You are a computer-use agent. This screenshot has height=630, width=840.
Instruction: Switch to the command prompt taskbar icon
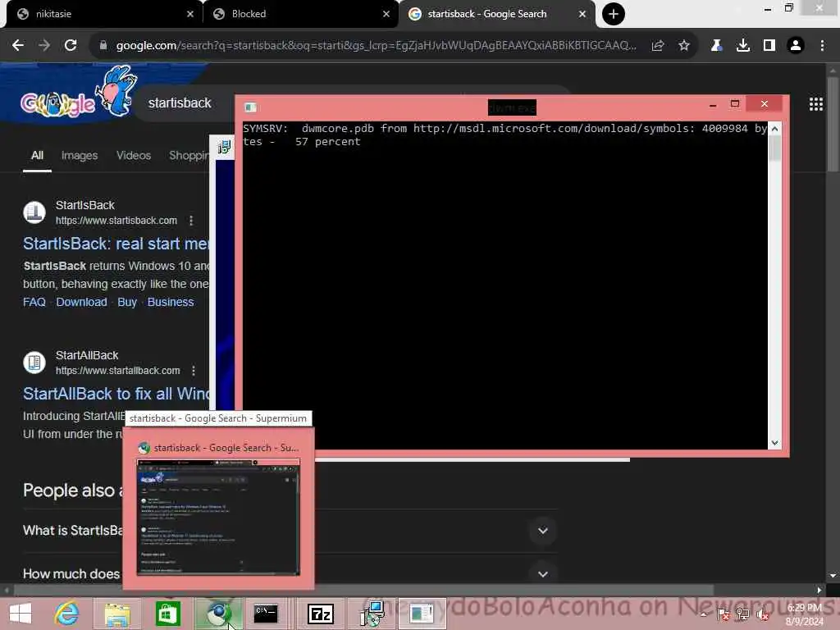(266, 614)
